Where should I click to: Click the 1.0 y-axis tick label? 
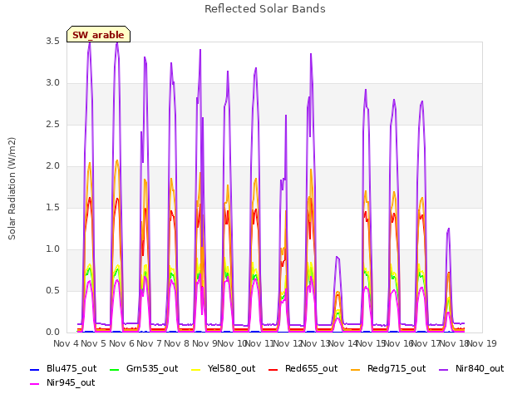53,249
